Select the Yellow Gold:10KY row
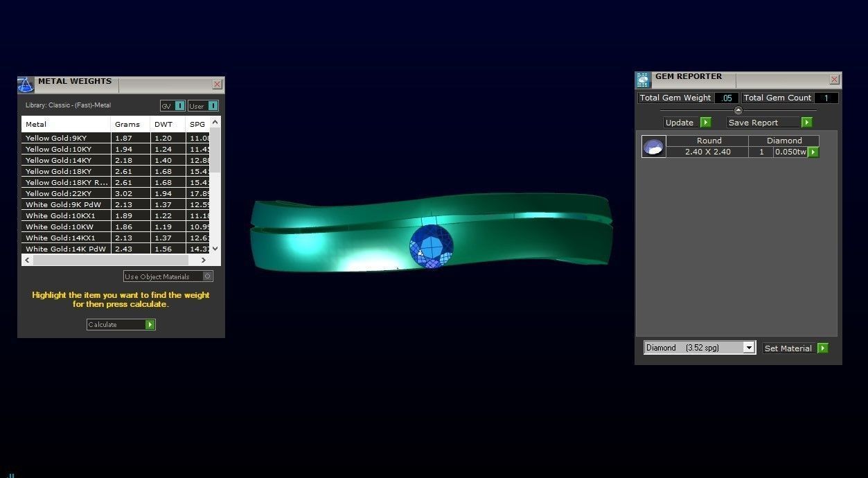Screen dimensions: 868x478 click(116, 149)
